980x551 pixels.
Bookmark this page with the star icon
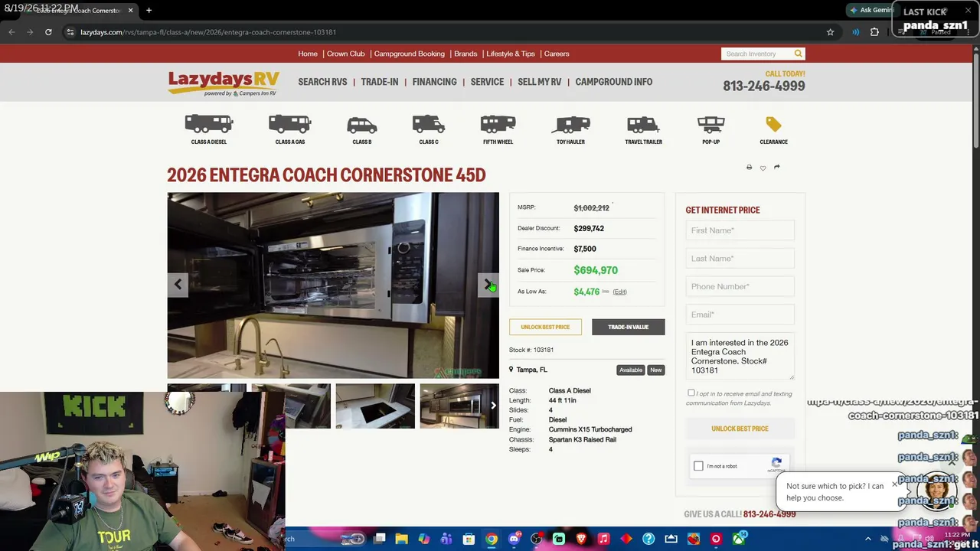[830, 32]
